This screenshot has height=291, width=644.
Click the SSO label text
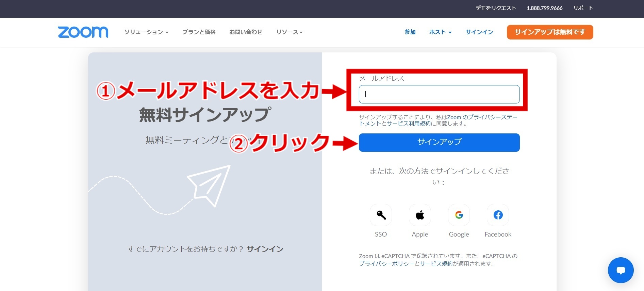pyautogui.click(x=381, y=235)
